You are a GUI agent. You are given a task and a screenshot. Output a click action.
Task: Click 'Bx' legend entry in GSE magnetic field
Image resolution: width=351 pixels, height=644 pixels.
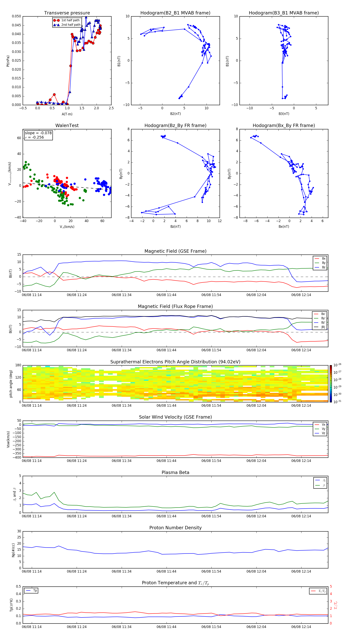point(320,259)
